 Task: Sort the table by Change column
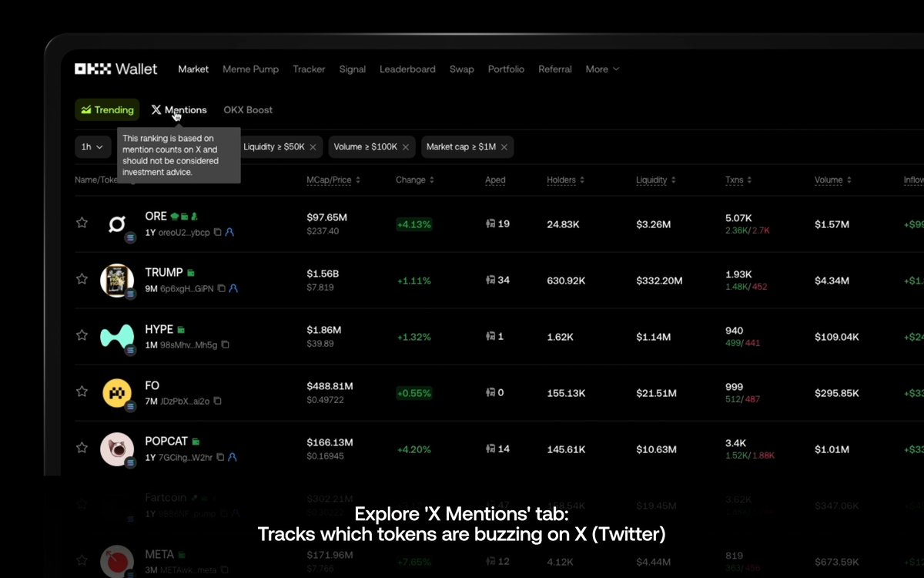415,180
